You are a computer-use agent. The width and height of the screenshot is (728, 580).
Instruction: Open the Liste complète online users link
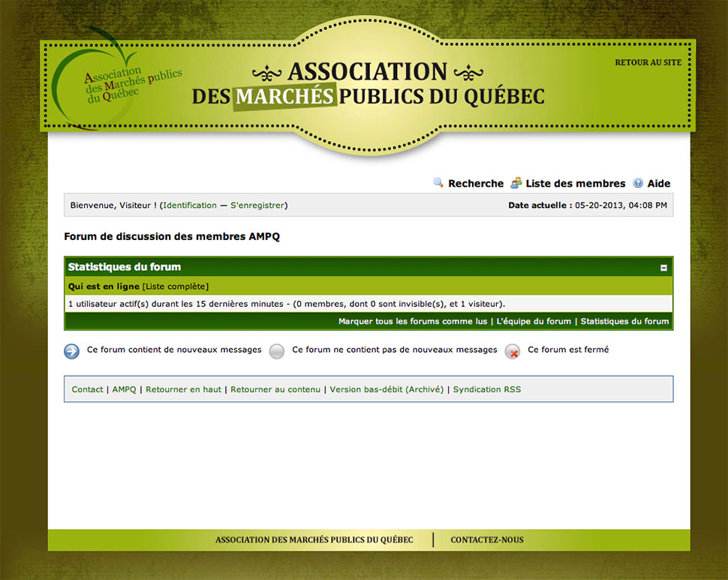[176, 286]
